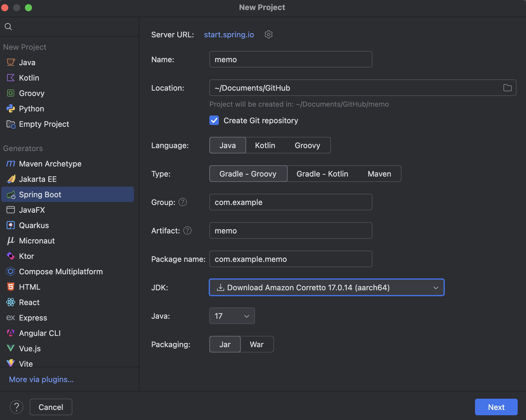Click the React atom icon

coord(11,302)
